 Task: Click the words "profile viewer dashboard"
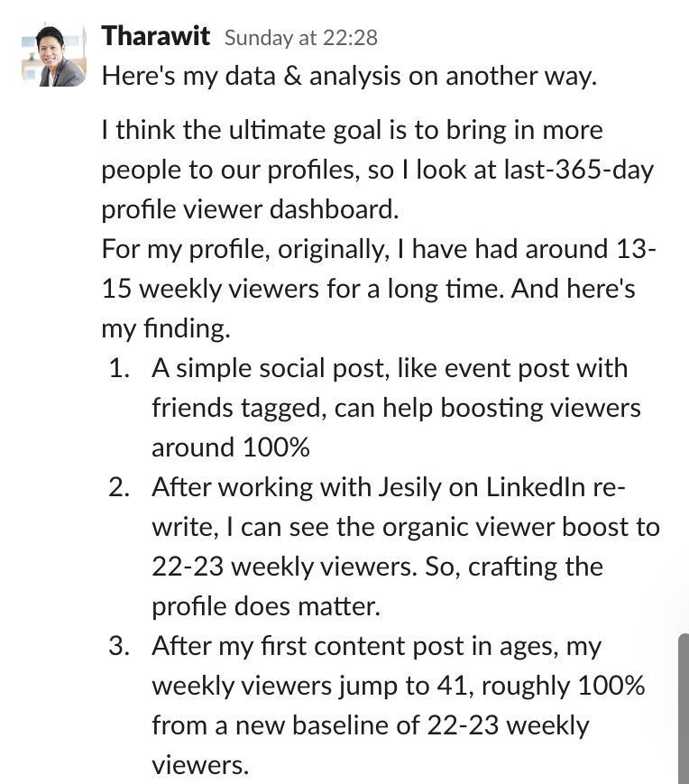point(251,209)
